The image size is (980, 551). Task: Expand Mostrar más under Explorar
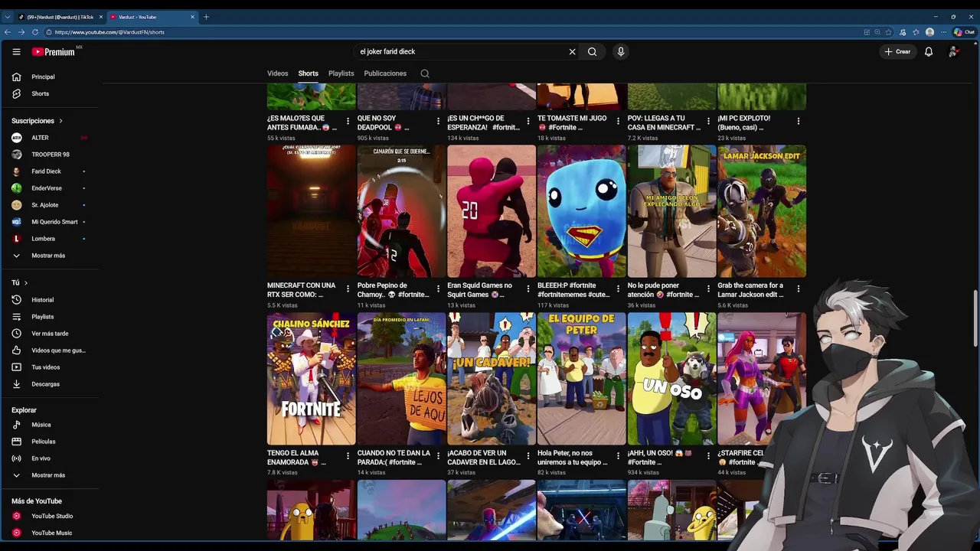(49, 475)
